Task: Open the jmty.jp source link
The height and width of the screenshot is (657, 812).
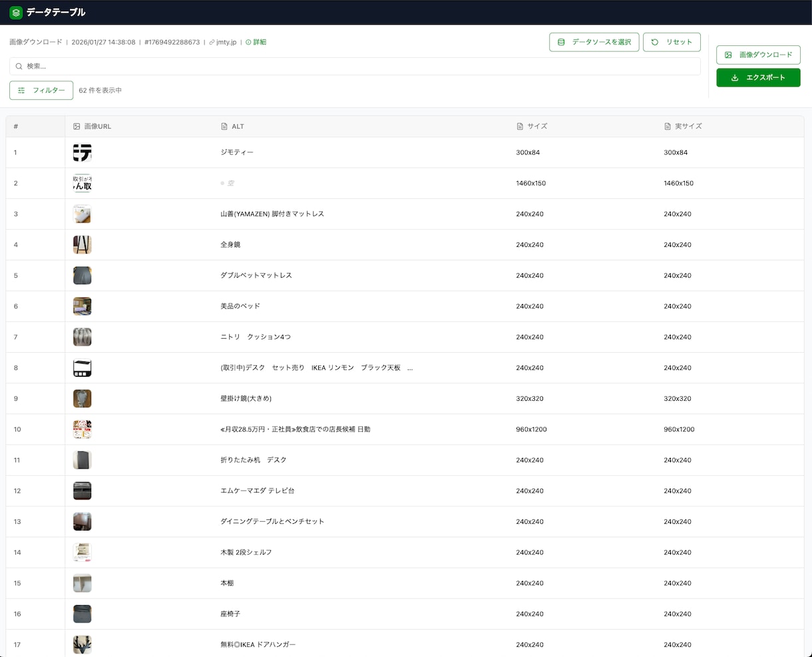Action: (x=226, y=42)
